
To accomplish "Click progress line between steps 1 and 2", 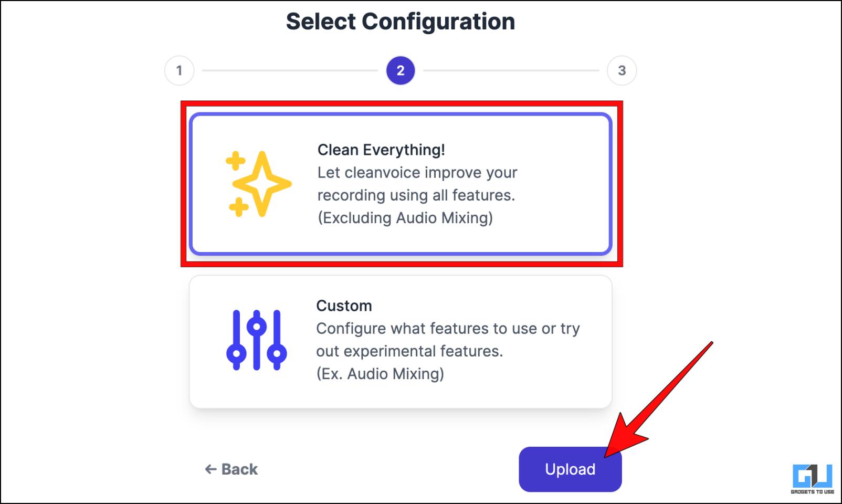I will [x=290, y=70].
